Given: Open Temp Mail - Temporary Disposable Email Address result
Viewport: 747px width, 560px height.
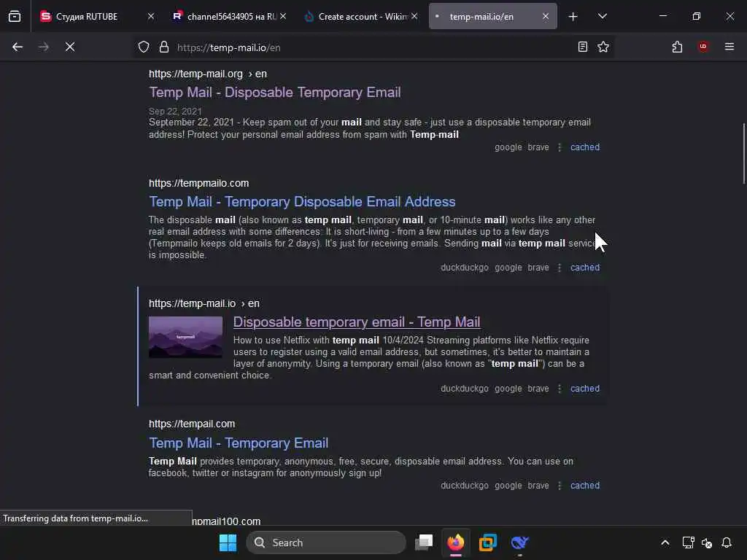Looking at the screenshot, I should pyautogui.click(x=302, y=201).
